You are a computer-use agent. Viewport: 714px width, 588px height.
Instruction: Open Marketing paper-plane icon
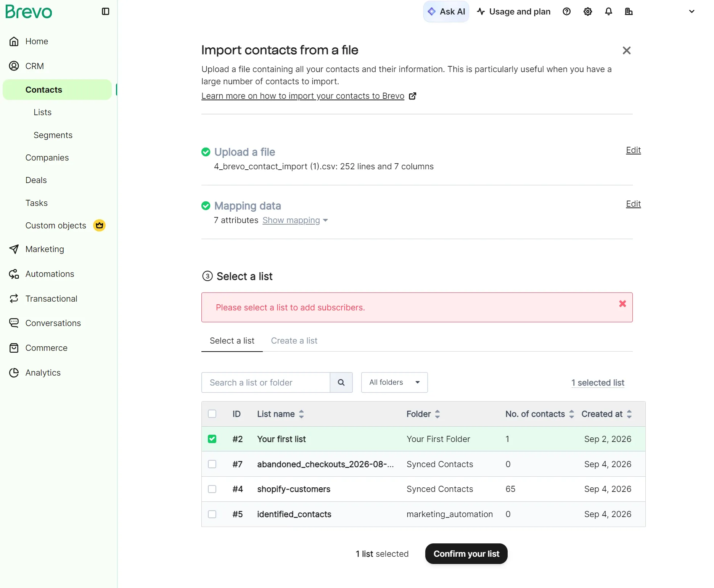[x=14, y=249]
